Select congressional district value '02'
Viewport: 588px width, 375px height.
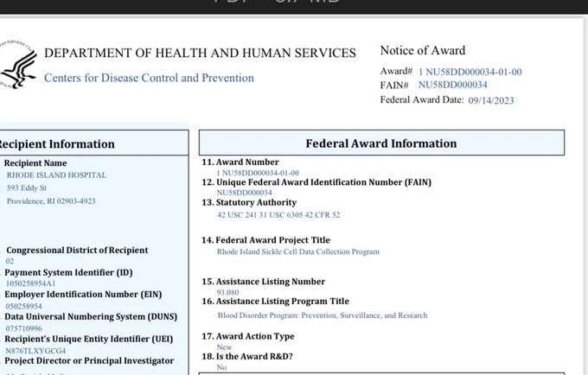10,262
